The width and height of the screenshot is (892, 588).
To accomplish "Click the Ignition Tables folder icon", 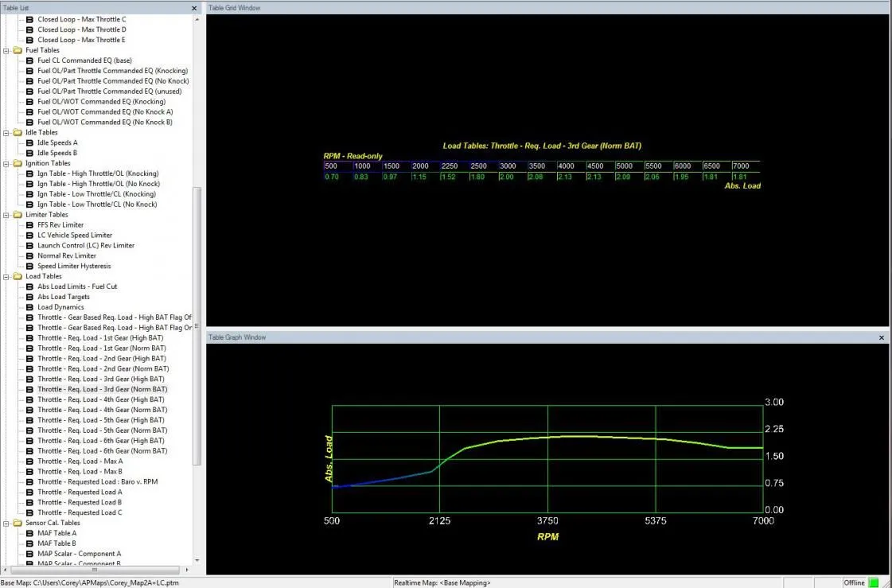I will pyautogui.click(x=18, y=163).
